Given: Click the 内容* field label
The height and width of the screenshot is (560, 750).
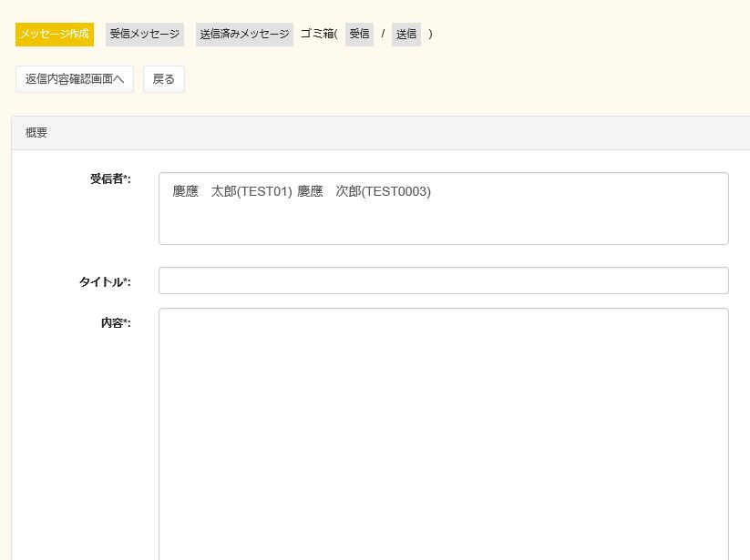Looking at the screenshot, I should pyautogui.click(x=116, y=323).
